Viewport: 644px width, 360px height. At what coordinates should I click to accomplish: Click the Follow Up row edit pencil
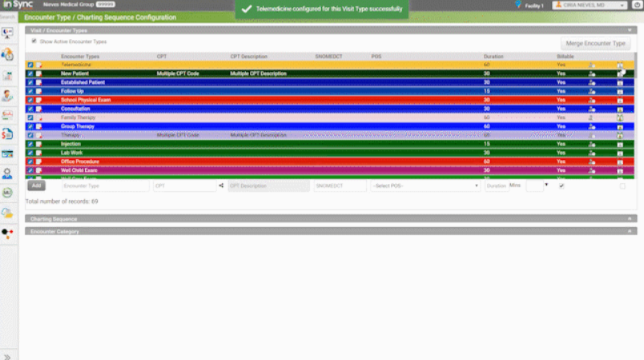[30, 91]
